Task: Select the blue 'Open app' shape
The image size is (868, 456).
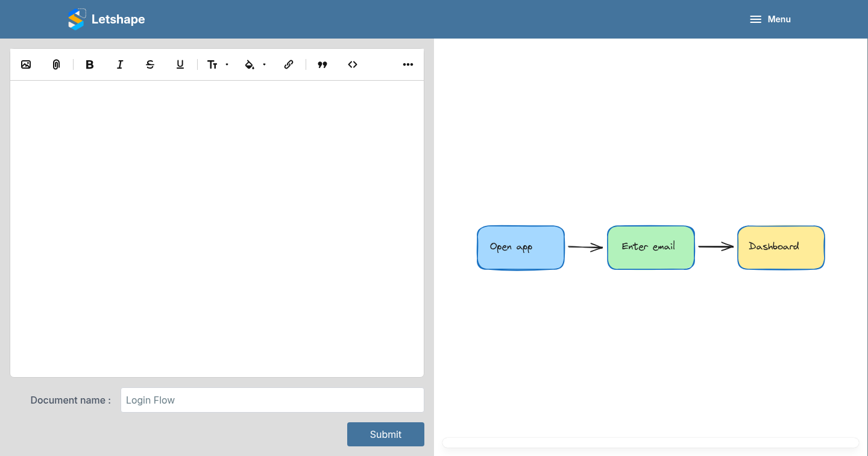Action: point(521,248)
